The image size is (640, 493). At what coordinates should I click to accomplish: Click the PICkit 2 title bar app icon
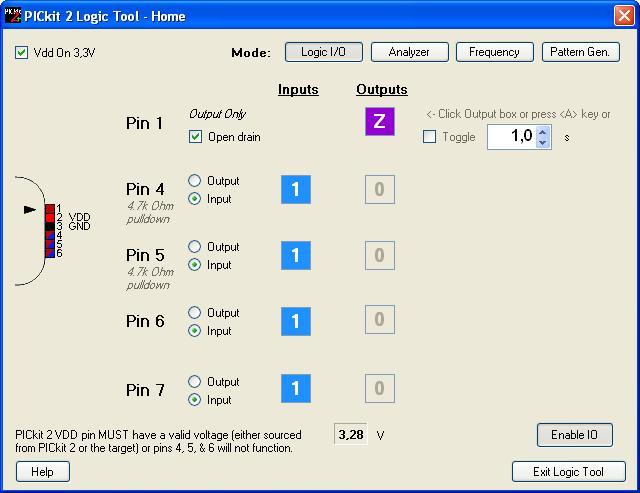click(x=12, y=16)
